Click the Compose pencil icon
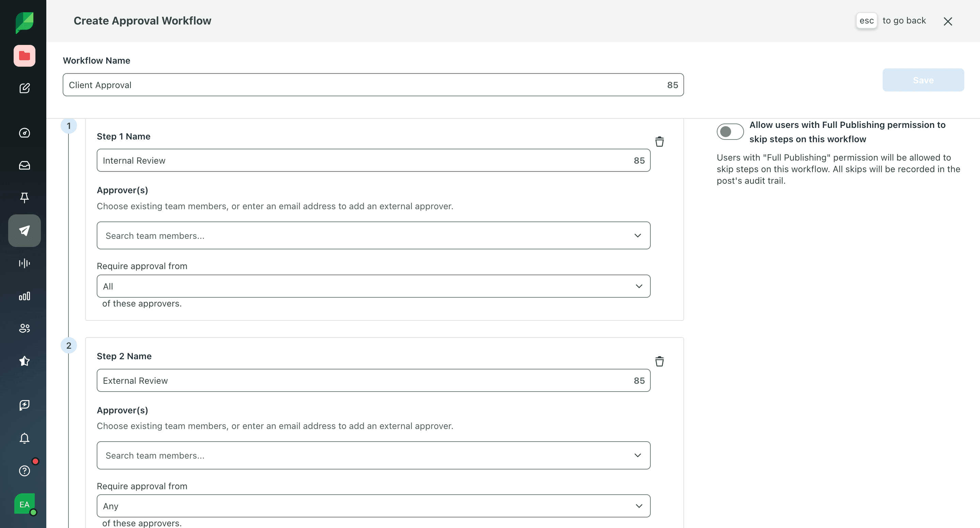The width and height of the screenshot is (980, 528). click(x=25, y=88)
